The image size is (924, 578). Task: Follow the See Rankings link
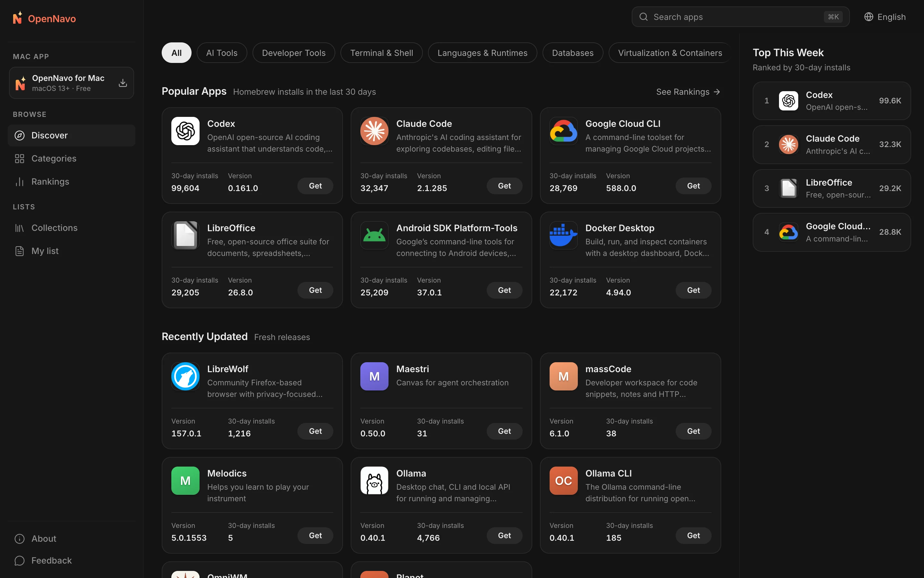(x=688, y=92)
